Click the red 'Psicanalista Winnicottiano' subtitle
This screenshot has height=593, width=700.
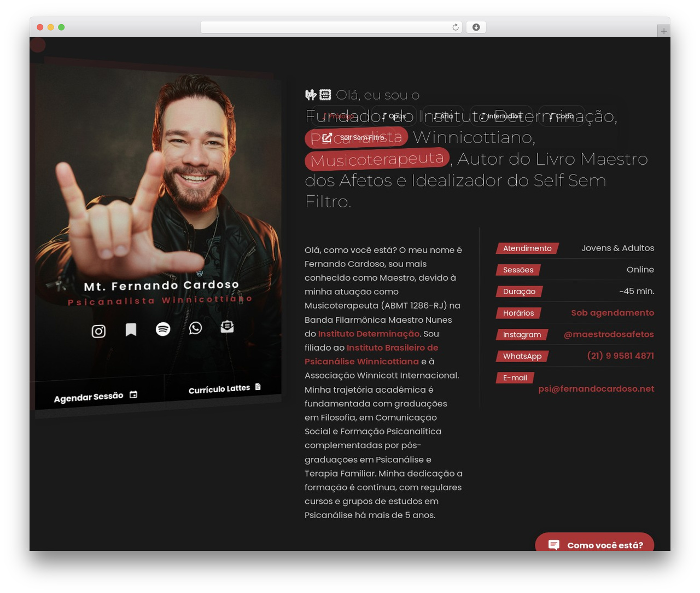[160, 300]
